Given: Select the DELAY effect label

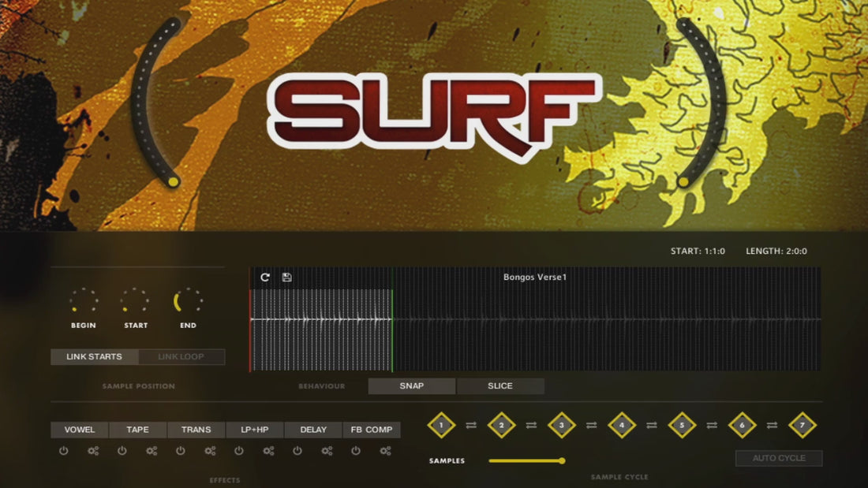Looking at the screenshot, I should click(313, 430).
